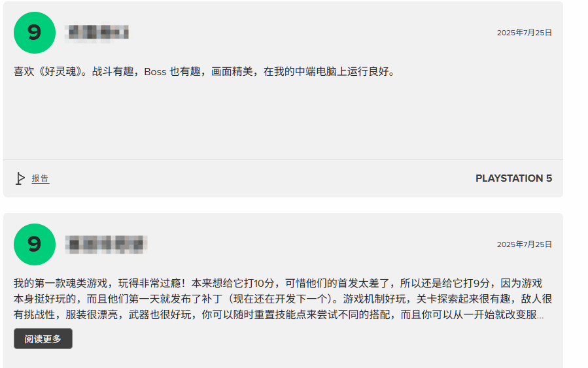Click the green score circle on the 魂类游戏 review
588x368 pixels.
(x=35, y=244)
